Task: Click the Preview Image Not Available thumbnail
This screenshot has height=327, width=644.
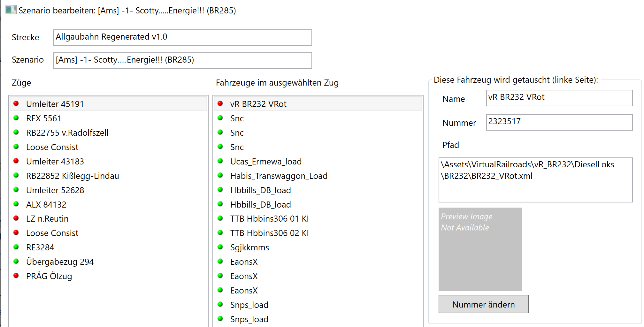Action: [480, 249]
